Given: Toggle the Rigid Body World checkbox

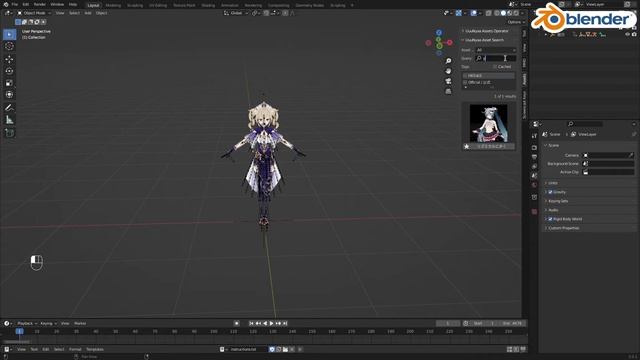Looking at the screenshot, I should pos(550,219).
